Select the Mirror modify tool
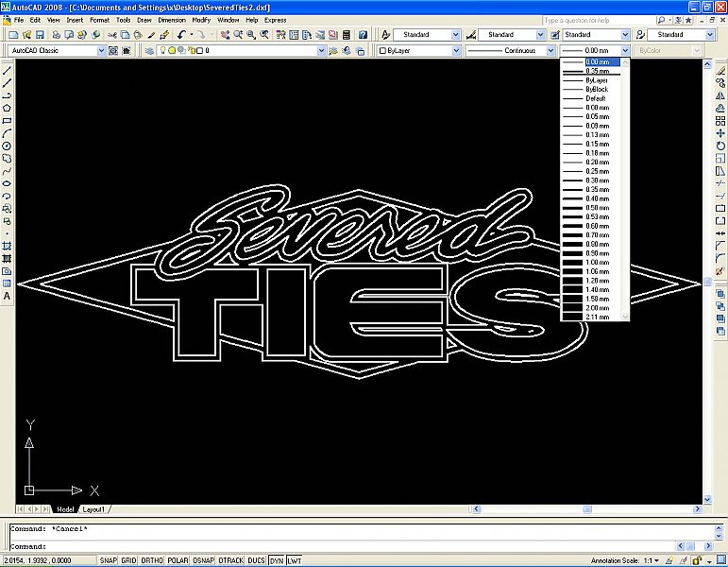This screenshot has width=728, height=567. pos(720,95)
